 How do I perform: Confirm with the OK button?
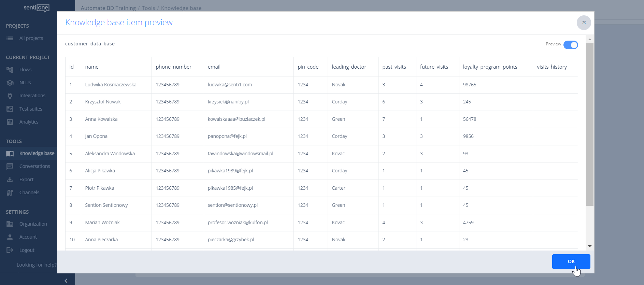(571, 261)
